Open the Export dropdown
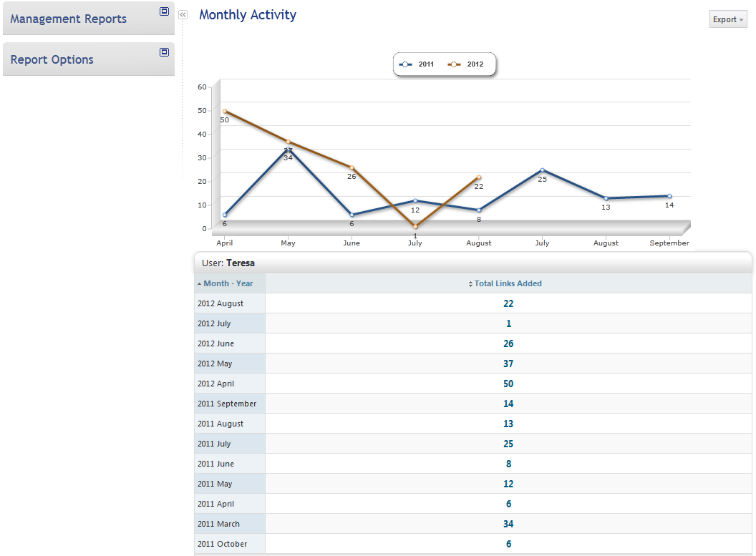 [727, 19]
